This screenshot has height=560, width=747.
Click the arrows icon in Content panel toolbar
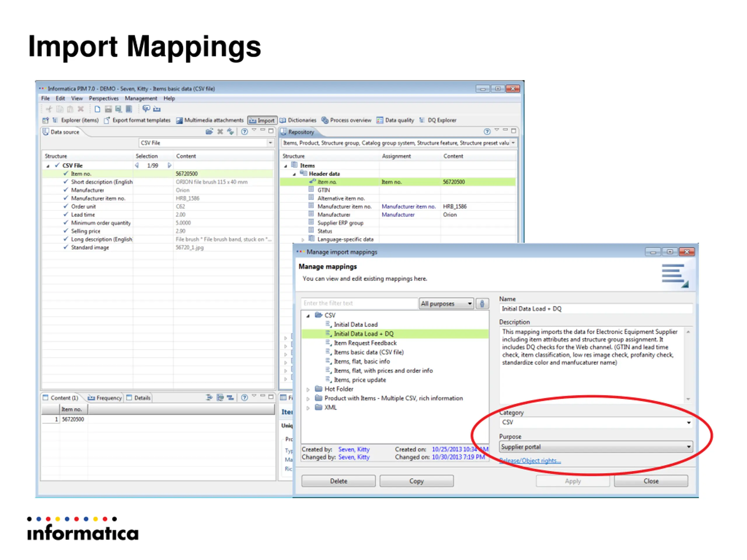pyautogui.click(x=210, y=398)
